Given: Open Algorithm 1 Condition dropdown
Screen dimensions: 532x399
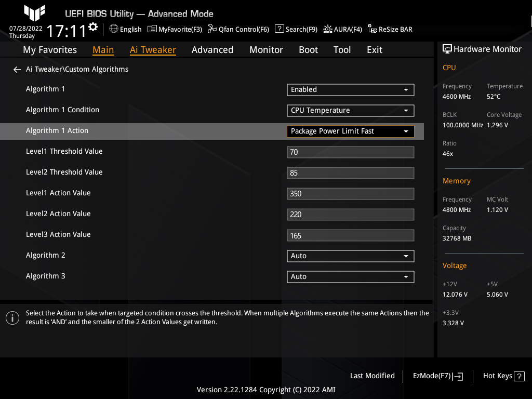Looking at the screenshot, I should pyautogui.click(x=351, y=110).
